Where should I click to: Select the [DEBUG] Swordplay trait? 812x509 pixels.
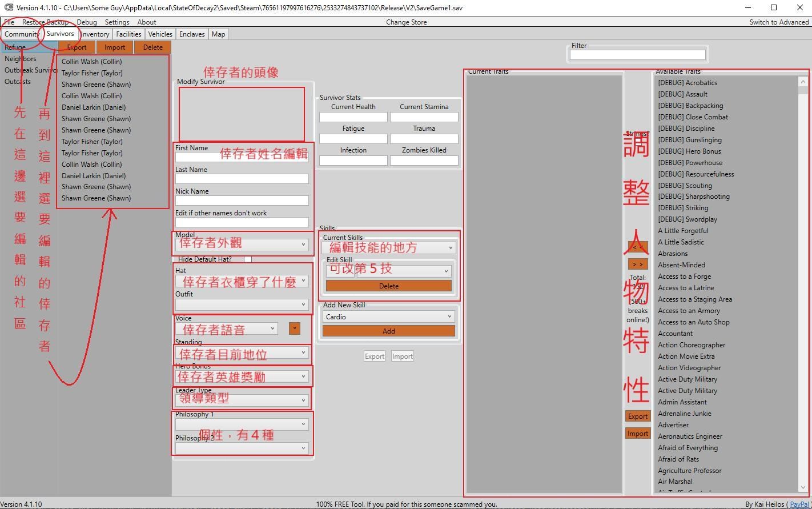688,219
